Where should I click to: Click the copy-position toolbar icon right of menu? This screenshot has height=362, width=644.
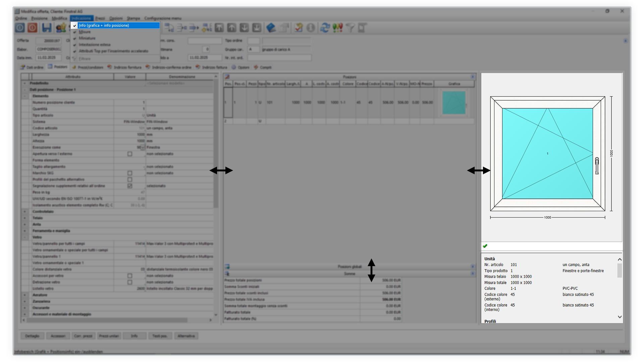coord(169,28)
